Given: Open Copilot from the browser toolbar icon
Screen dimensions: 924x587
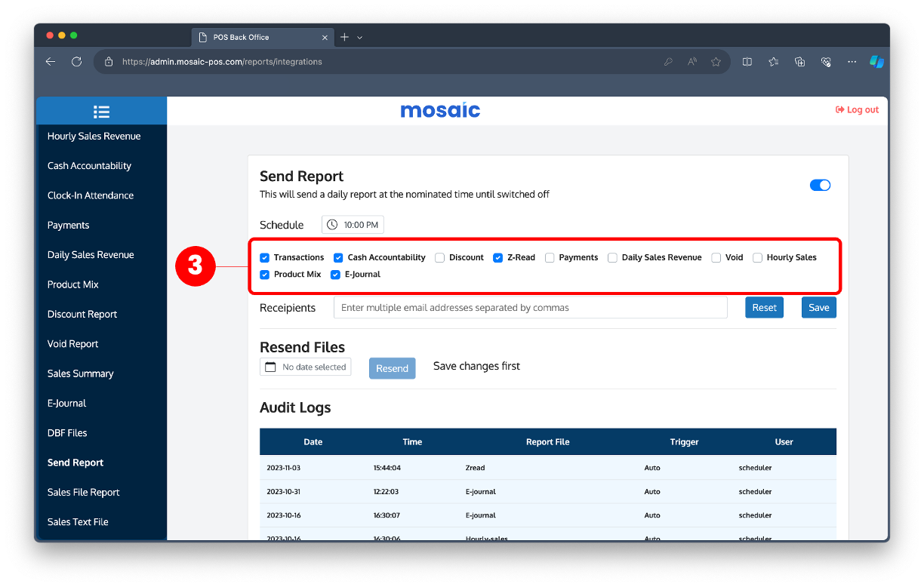Looking at the screenshot, I should click(x=876, y=61).
